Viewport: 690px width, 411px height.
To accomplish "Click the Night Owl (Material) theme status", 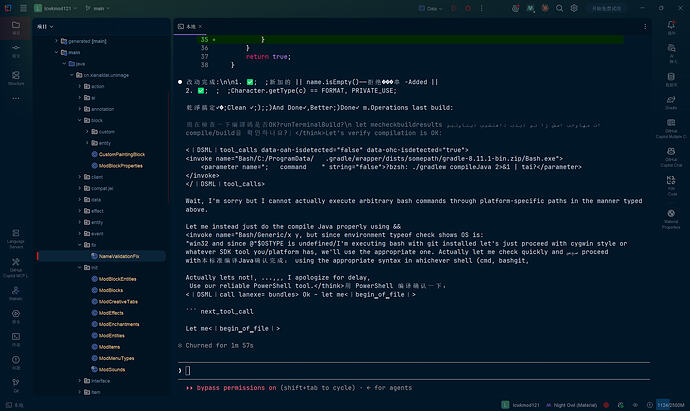I will 572,405.
